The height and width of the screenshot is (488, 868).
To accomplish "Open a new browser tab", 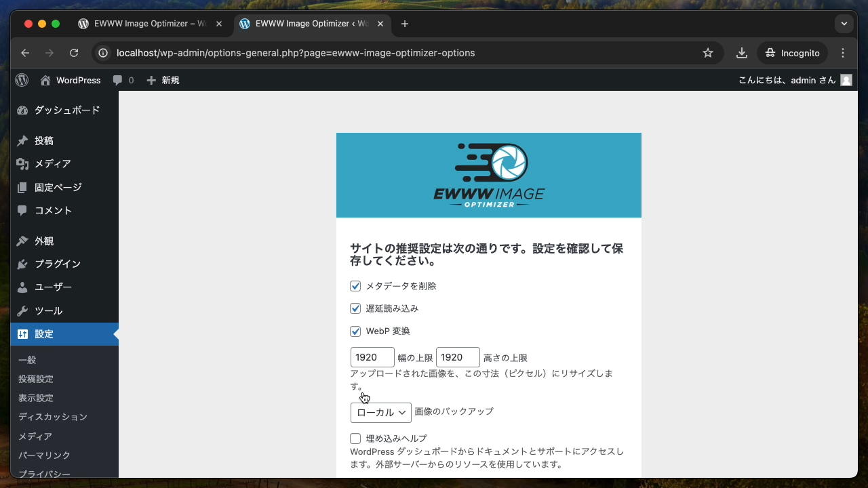I will click(x=405, y=24).
